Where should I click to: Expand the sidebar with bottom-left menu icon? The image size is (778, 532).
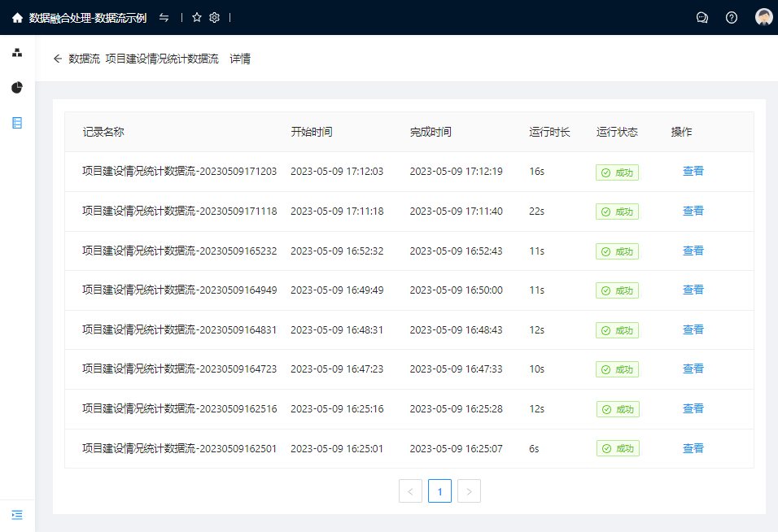coord(17,515)
